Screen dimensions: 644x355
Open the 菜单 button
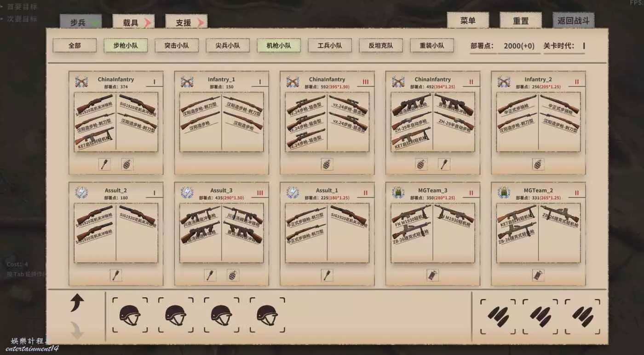click(468, 21)
